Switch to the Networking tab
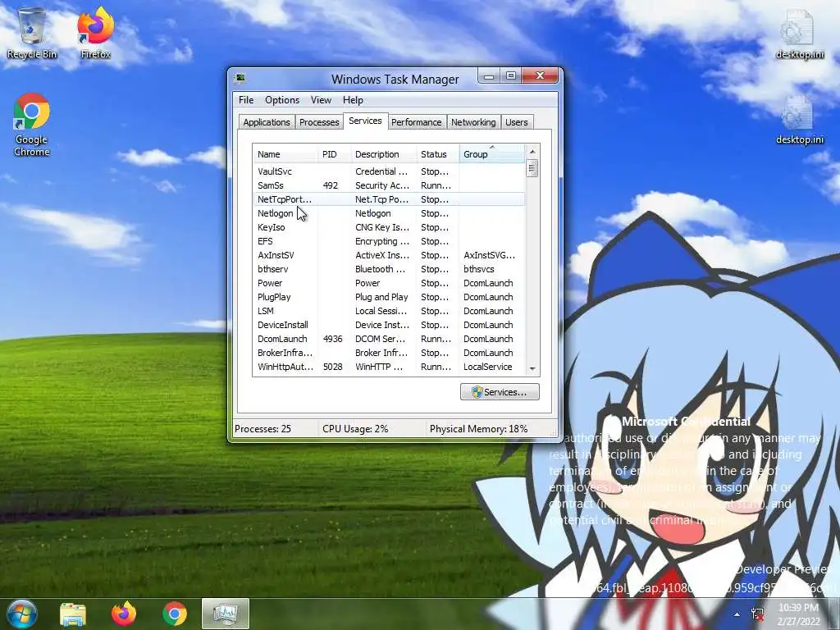This screenshot has height=630, width=840. [473, 122]
